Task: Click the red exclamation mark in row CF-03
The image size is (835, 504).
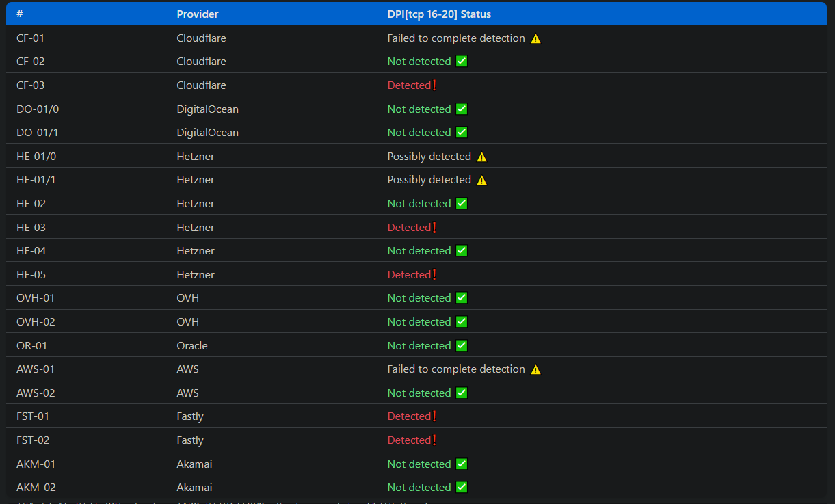Action: click(434, 85)
